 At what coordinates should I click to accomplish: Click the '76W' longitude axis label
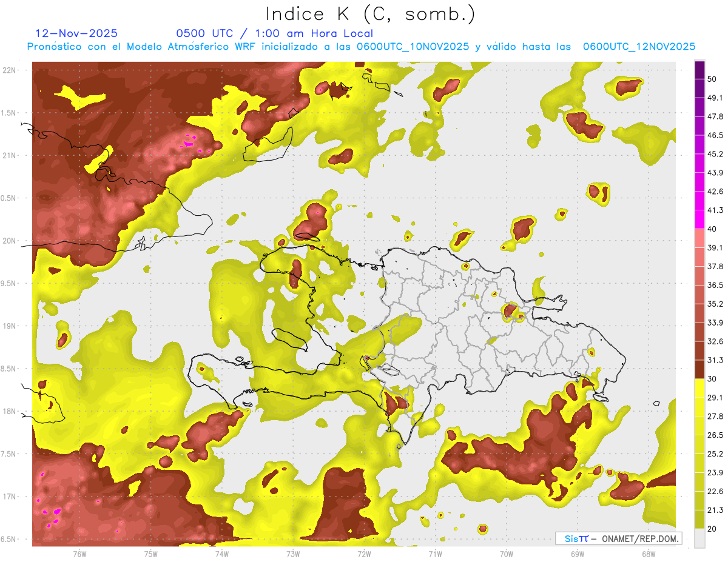click(x=79, y=554)
